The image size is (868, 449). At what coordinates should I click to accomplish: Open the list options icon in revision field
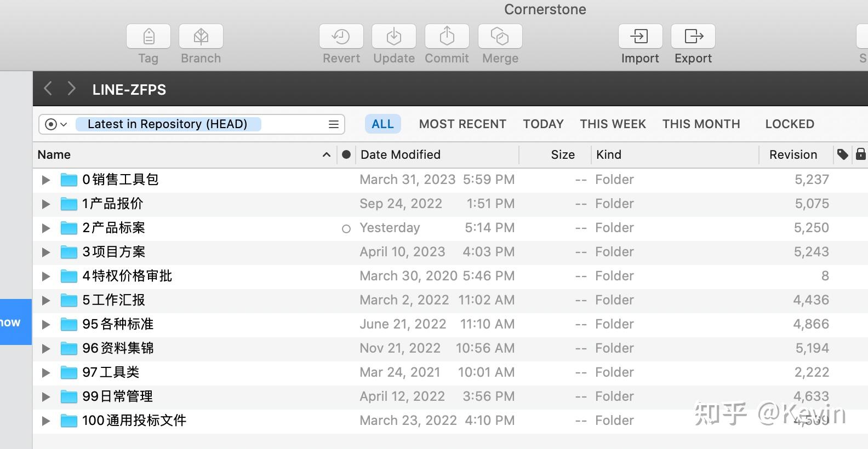[333, 124]
